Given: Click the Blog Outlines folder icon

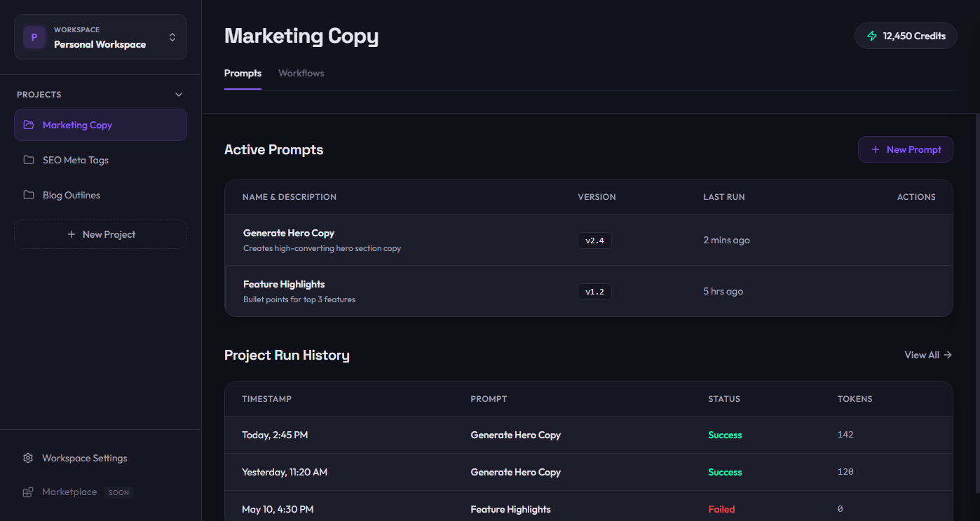Looking at the screenshot, I should pyautogui.click(x=29, y=195).
